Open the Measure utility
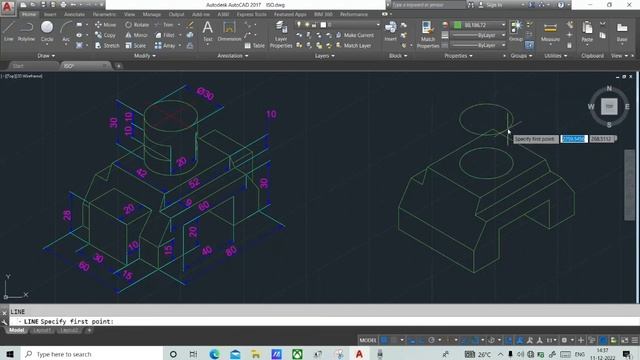Image resolution: width=640 pixels, height=360 pixels. pos(550,31)
